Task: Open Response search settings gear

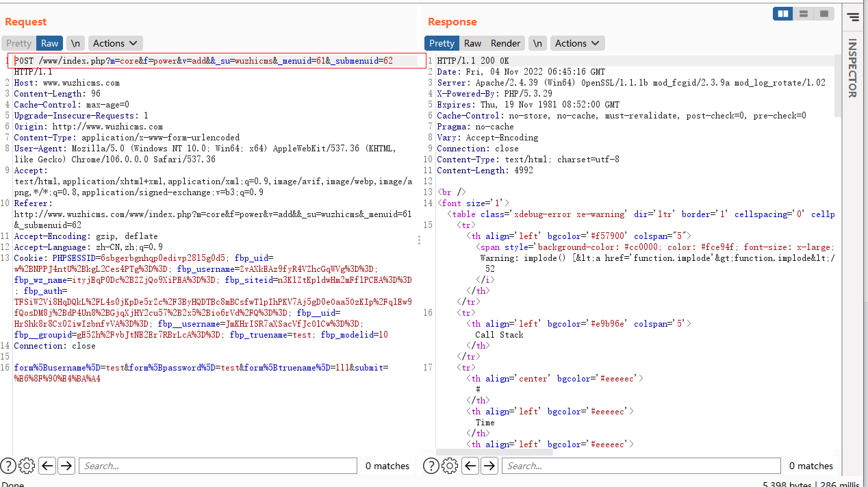Action: tap(449, 466)
